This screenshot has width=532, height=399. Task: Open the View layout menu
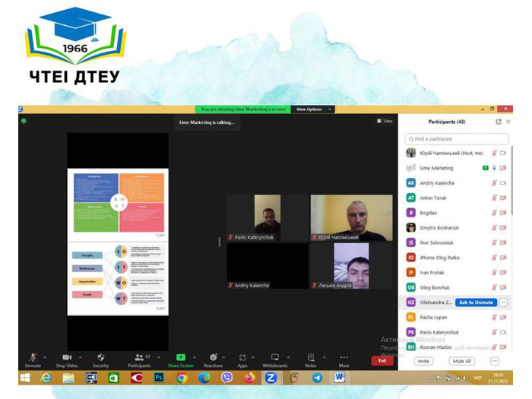[x=385, y=121]
